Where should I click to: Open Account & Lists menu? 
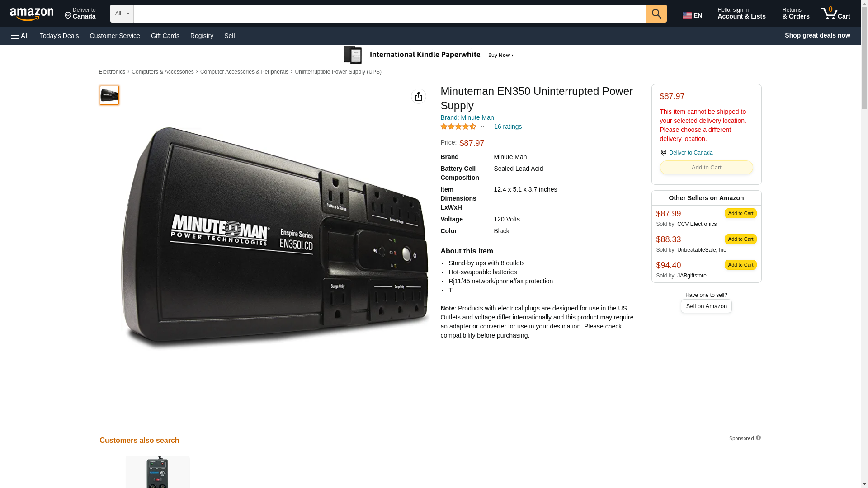(741, 14)
